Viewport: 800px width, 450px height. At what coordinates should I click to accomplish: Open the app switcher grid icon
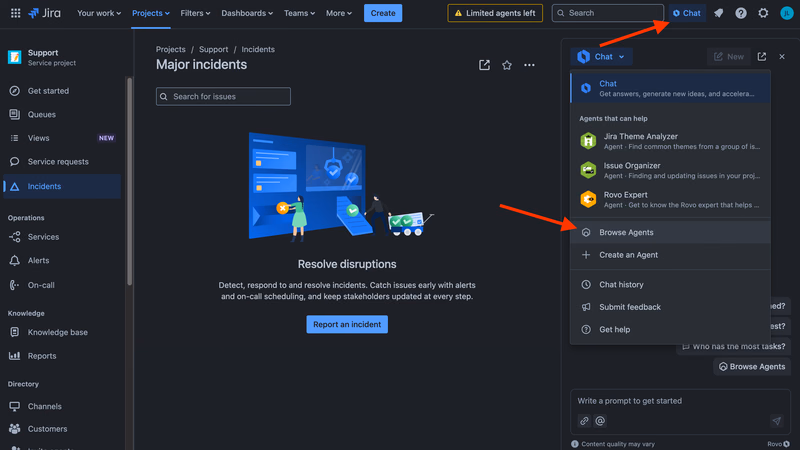[x=15, y=13]
